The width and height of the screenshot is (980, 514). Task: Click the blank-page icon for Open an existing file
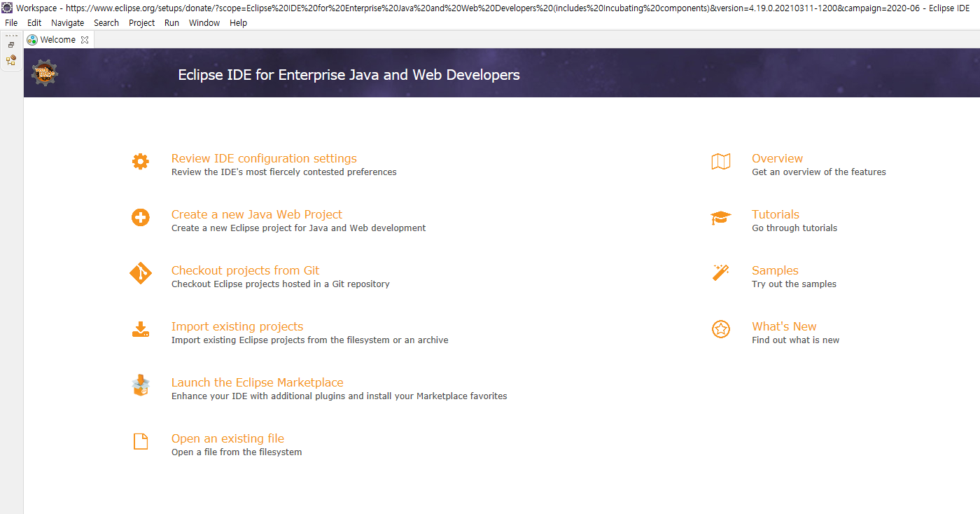coord(141,442)
